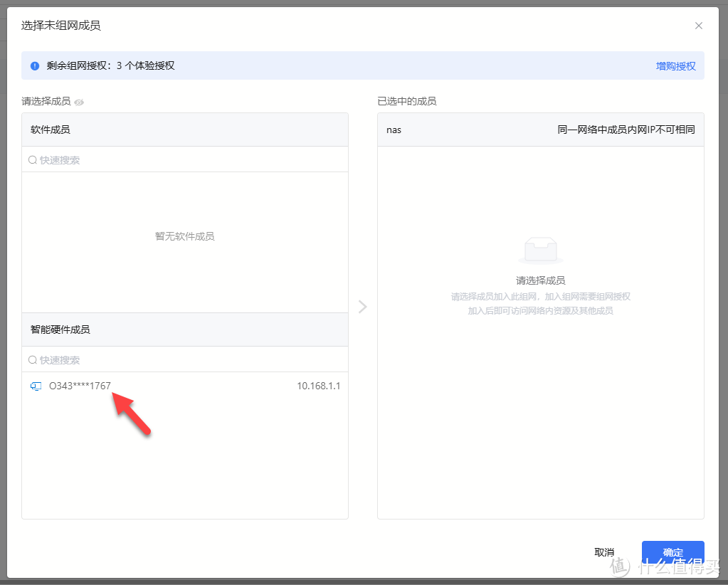Screen dimensions: 728x585
Task: Focus the 智能硬件成员 quick search field
Action: 185,360
